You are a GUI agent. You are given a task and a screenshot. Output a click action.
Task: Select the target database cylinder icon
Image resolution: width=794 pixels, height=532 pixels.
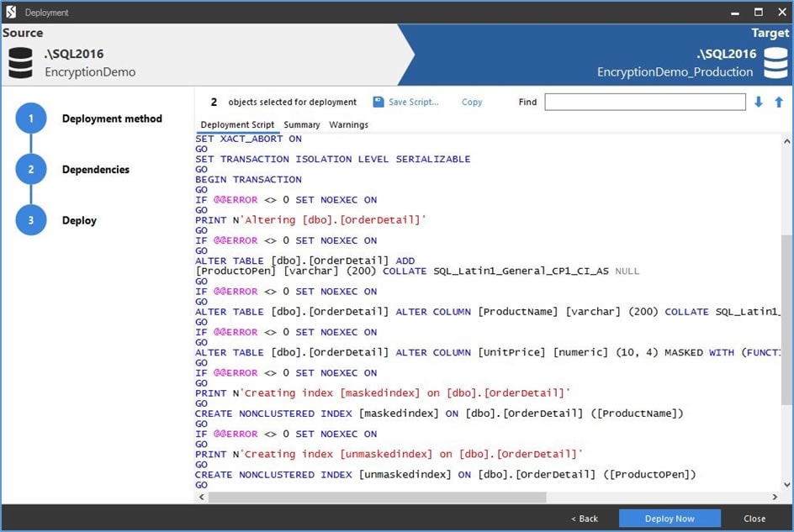pos(775,63)
